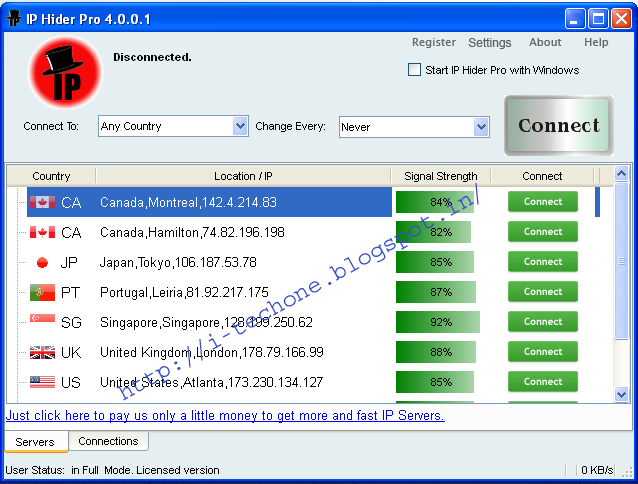
Task: Open the Register menu
Action: [434, 42]
